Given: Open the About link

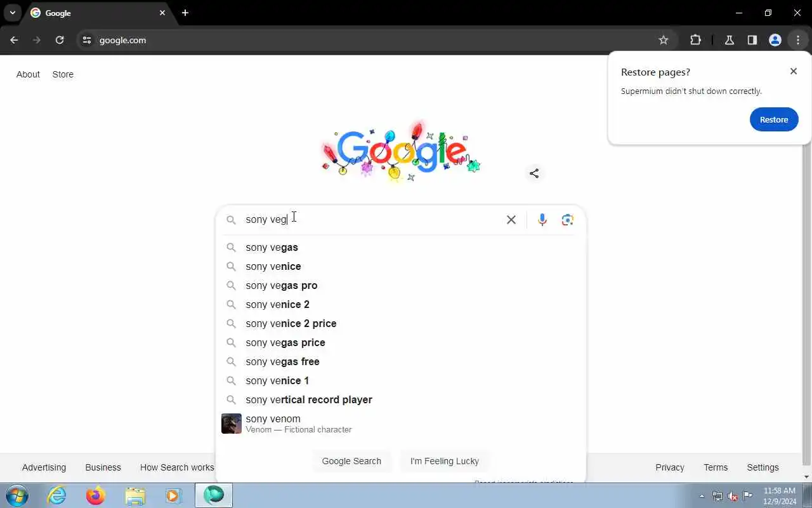Looking at the screenshot, I should tap(28, 74).
